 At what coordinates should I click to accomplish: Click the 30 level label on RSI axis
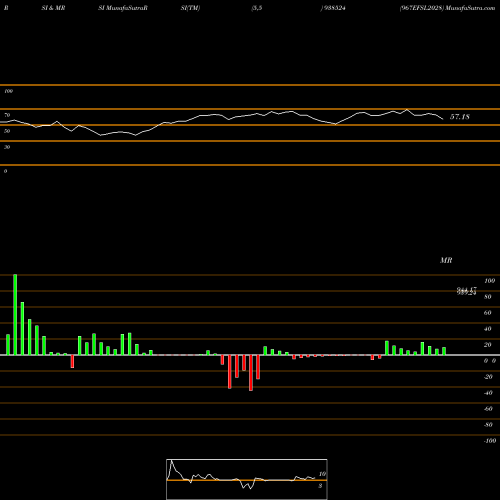pos(7,147)
